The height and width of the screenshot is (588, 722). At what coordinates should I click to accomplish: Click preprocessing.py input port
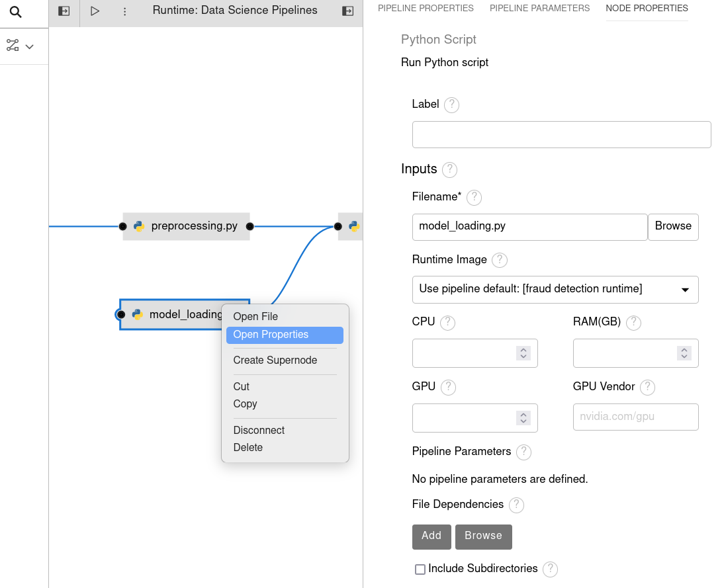(x=122, y=226)
